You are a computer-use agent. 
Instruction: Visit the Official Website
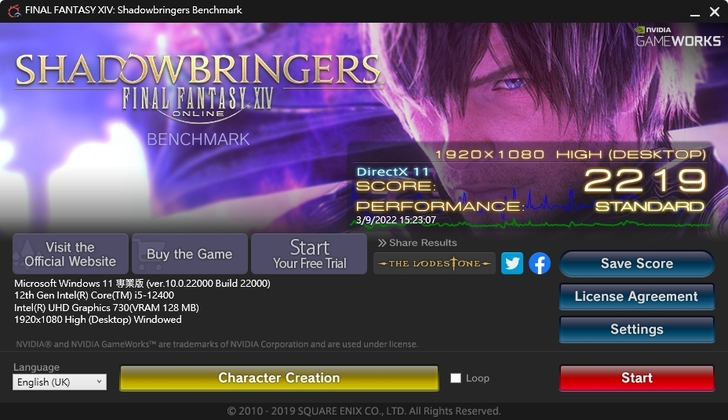(x=70, y=254)
